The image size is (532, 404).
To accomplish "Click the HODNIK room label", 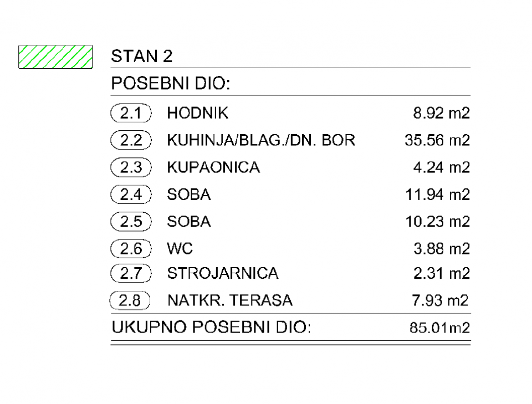I will pyautogui.click(x=197, y=114).
